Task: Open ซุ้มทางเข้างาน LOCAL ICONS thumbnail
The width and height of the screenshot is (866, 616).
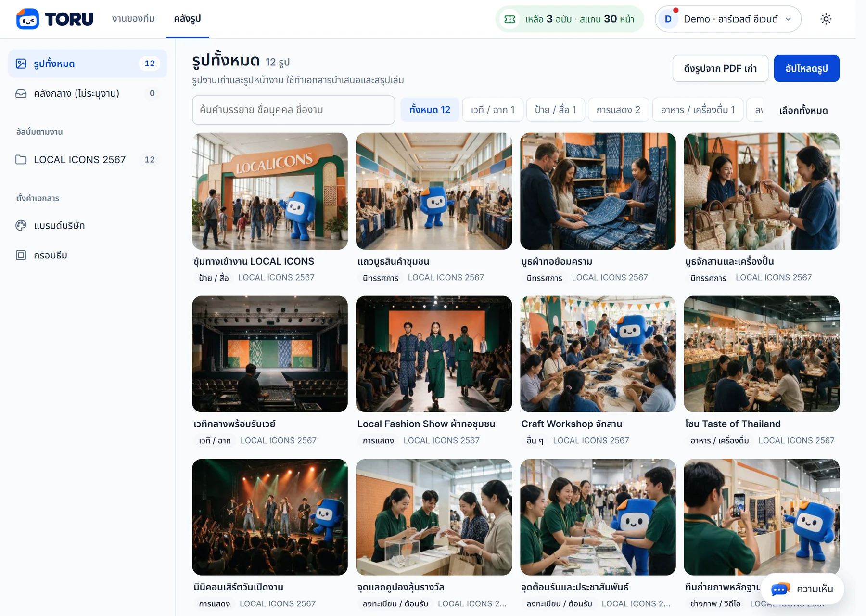Action: click(x=270, y=191)
